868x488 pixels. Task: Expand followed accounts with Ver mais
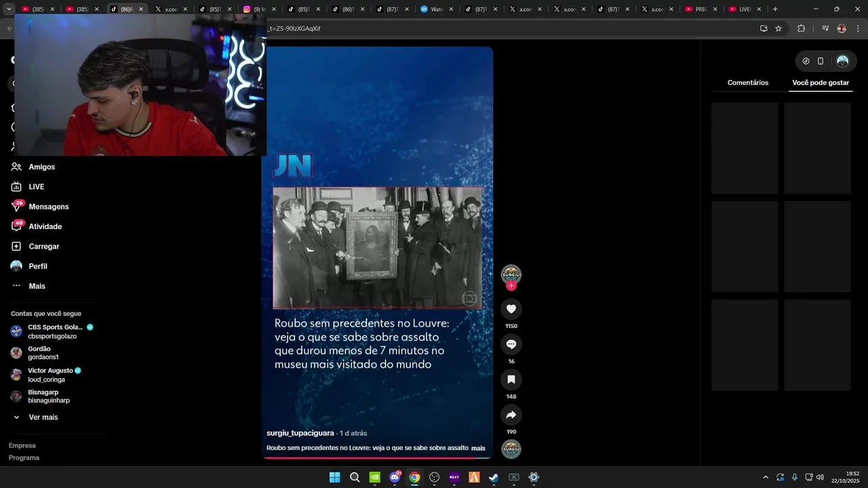[35, 418]
